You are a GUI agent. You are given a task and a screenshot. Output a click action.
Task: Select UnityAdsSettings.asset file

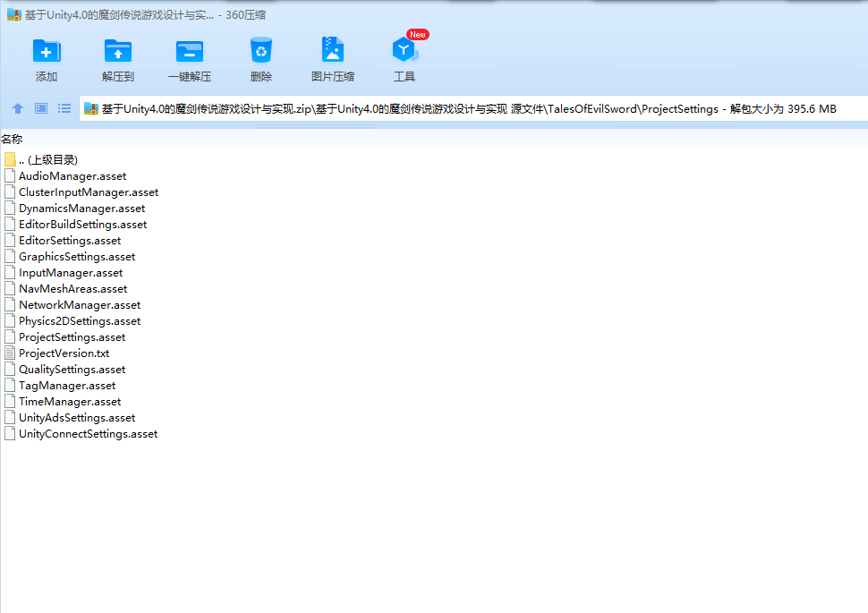77,417
